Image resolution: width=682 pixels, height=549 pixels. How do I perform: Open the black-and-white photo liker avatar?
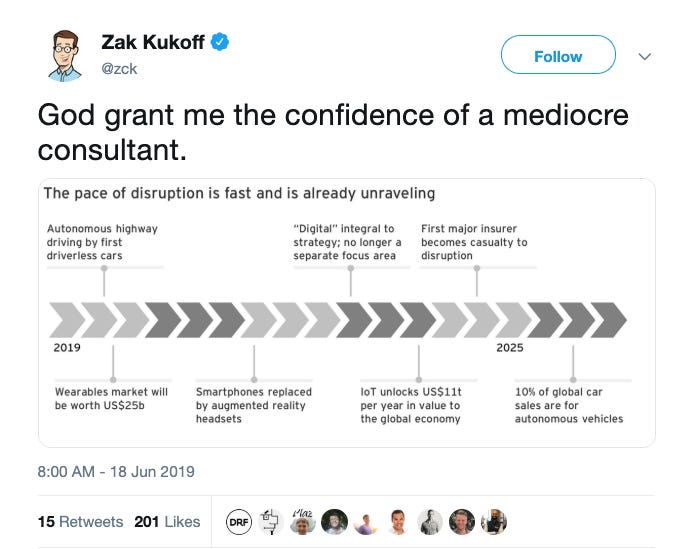click(x=430, y=522)
